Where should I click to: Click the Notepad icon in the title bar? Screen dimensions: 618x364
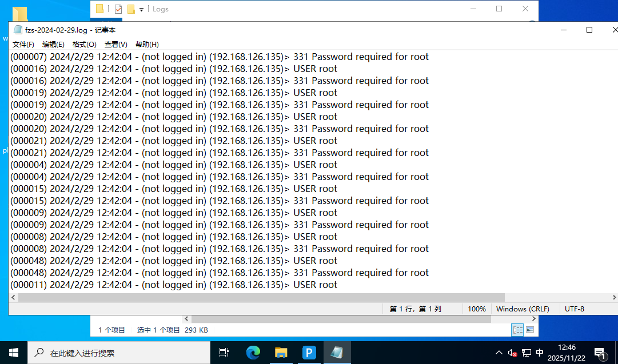click(x=18, y=30)
